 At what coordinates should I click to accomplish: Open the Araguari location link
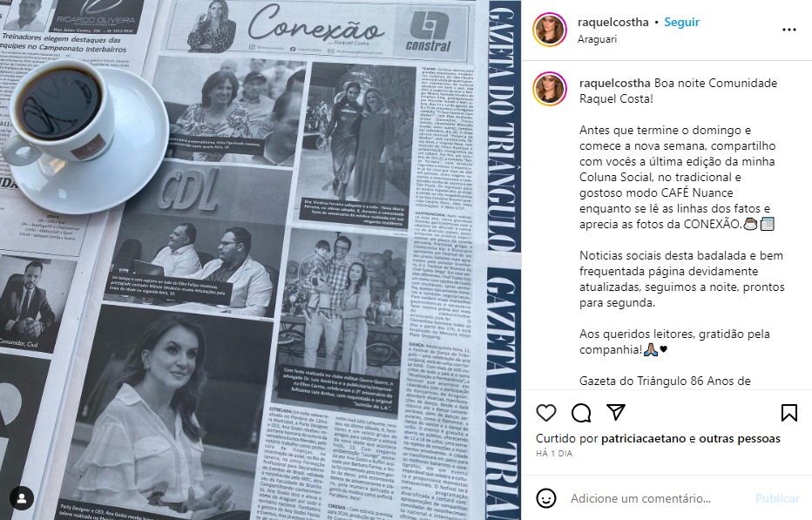coord(597,39)
